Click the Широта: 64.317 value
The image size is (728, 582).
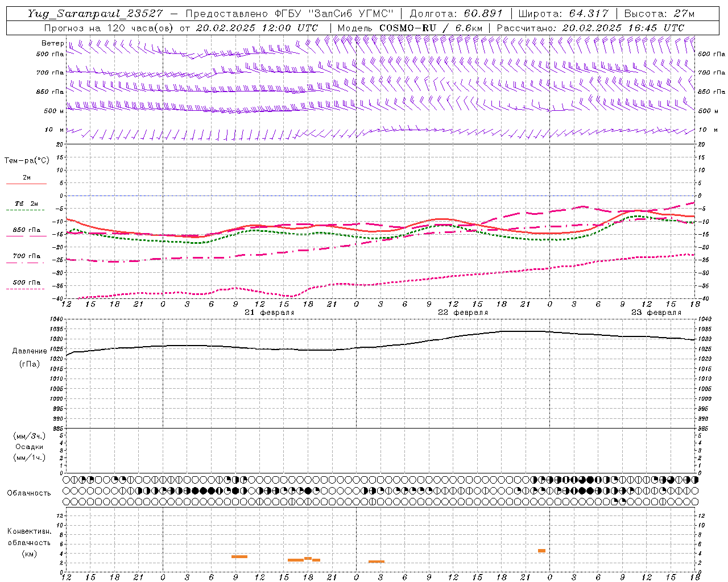[563, 14]
